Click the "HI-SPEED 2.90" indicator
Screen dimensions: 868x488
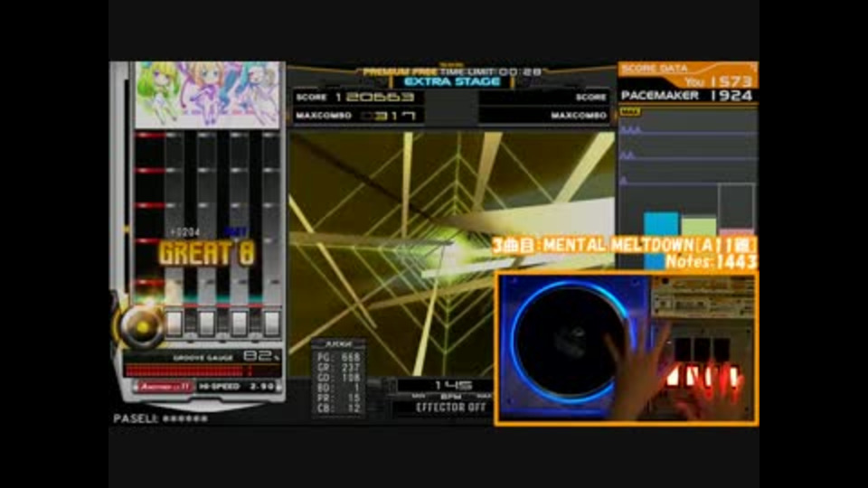tap(237, 386)
